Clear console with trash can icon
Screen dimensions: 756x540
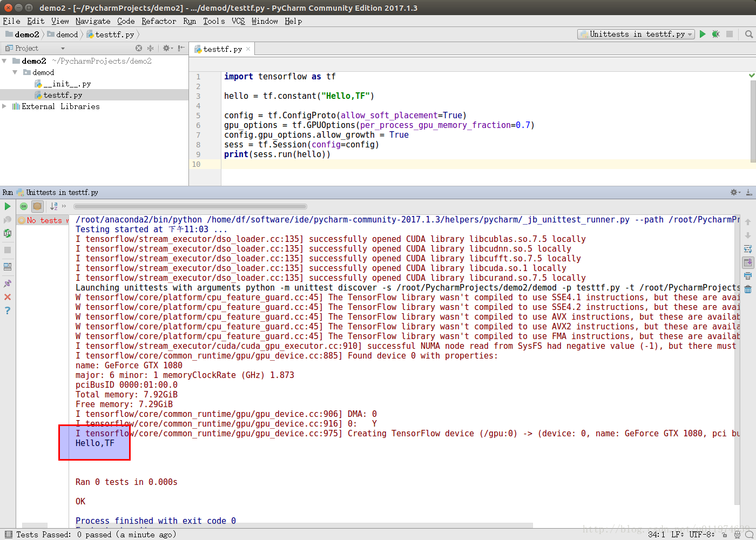pyautogui.click(x=748, y=289)
